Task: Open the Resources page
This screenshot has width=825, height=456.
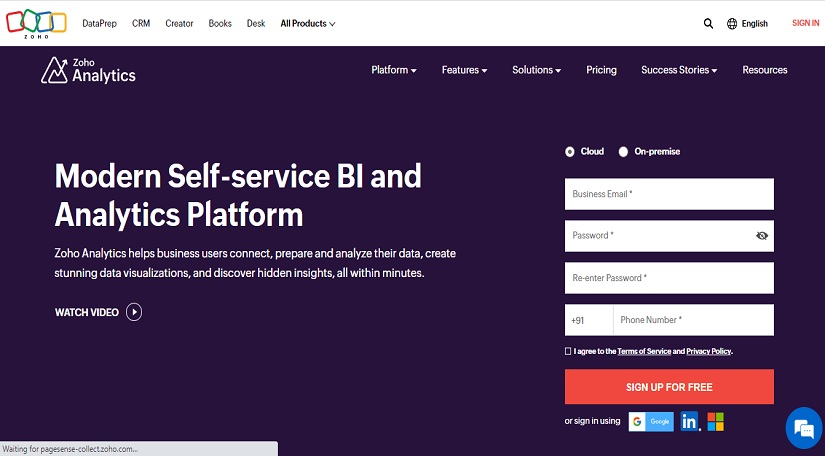Action: tap(764, 70)
